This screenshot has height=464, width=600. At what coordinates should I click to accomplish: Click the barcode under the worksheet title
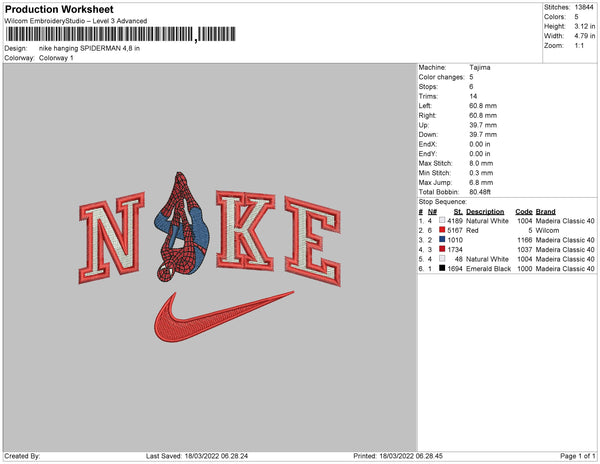coord(121,34)
